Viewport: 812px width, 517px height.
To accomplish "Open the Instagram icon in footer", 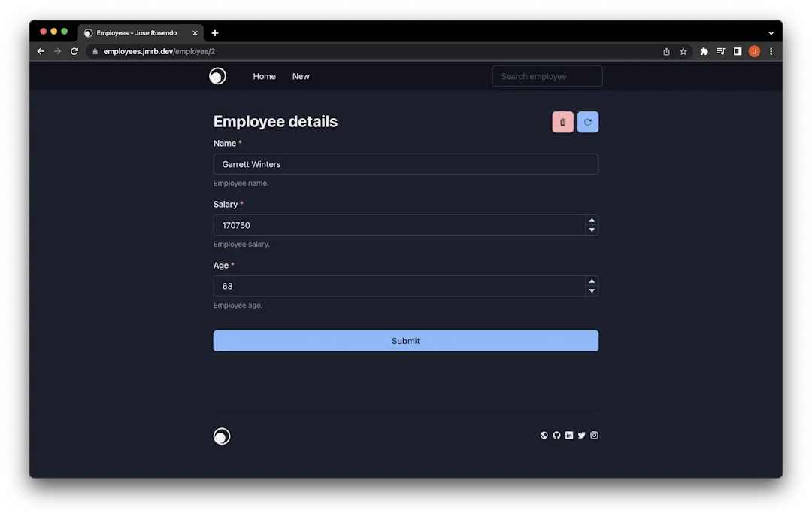I will click(595, 436).
